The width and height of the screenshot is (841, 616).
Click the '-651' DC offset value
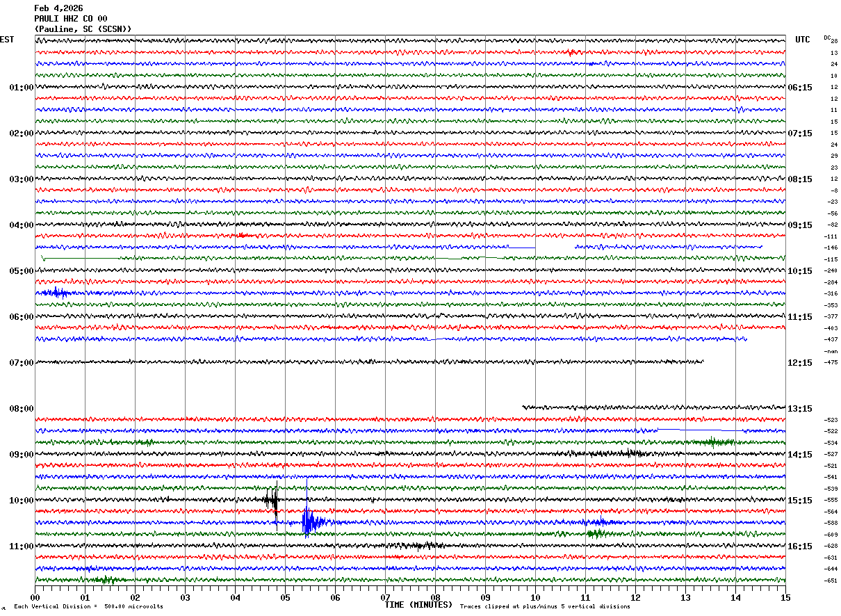point(831,580)
